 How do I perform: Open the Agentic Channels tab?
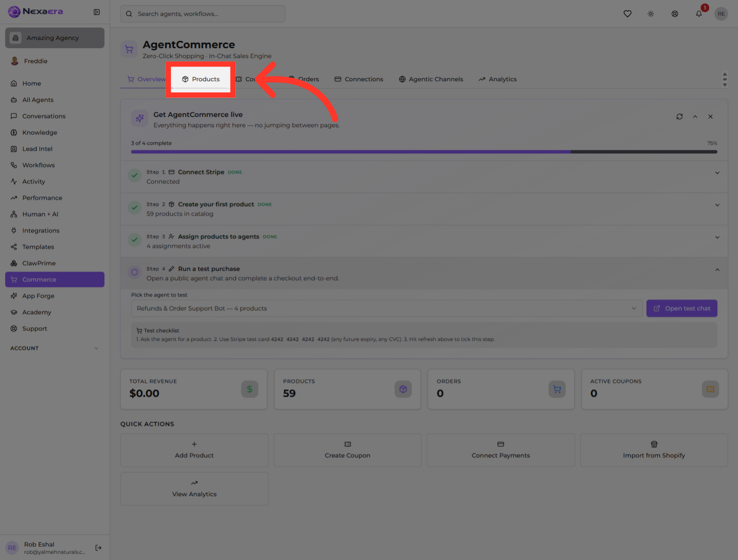coord(431,79)
